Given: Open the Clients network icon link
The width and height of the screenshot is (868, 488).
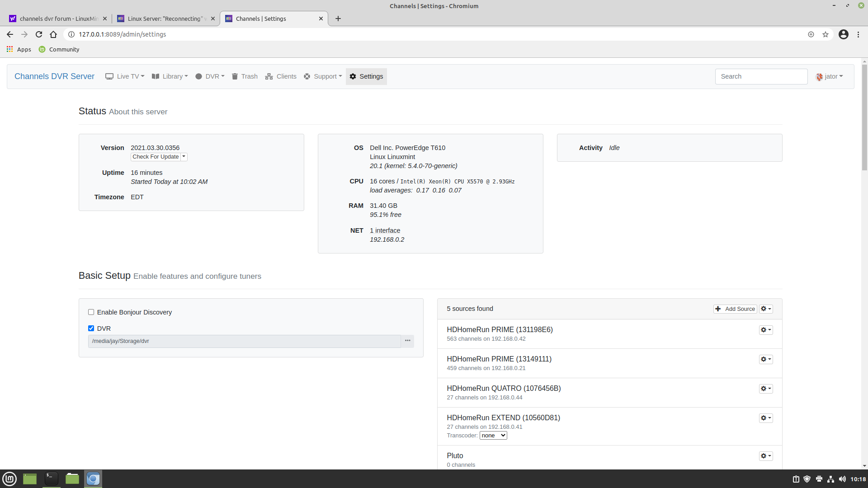Looking at the screenshot, I should [x=269, y=76].
